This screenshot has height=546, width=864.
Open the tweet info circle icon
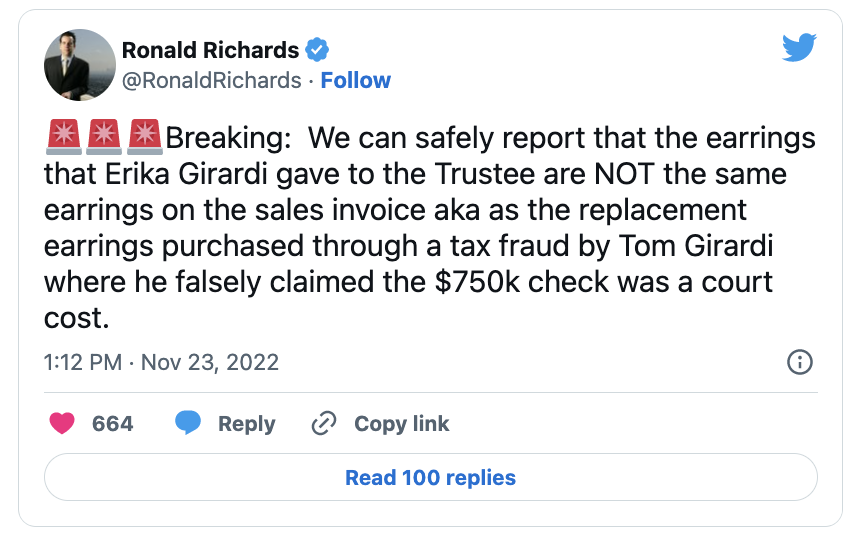tap(800, 362)
